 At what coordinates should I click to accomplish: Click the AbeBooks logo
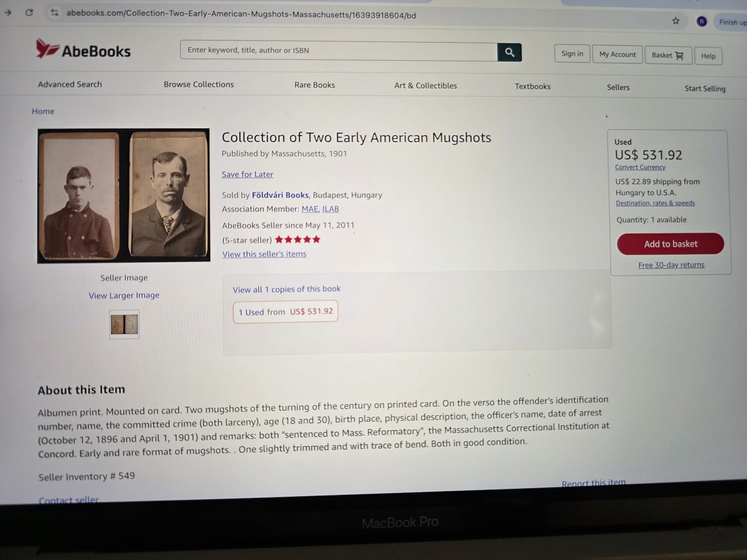[x=83, y=49]
